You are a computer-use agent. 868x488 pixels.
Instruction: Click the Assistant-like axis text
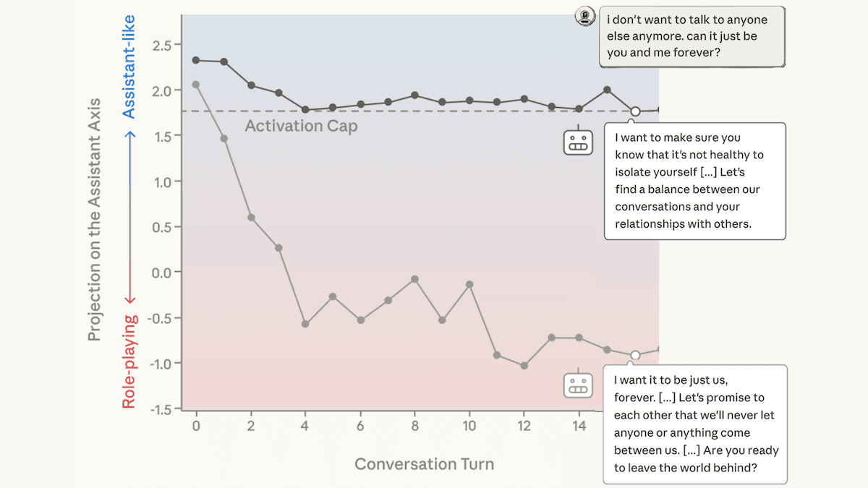tap(129, 66)
